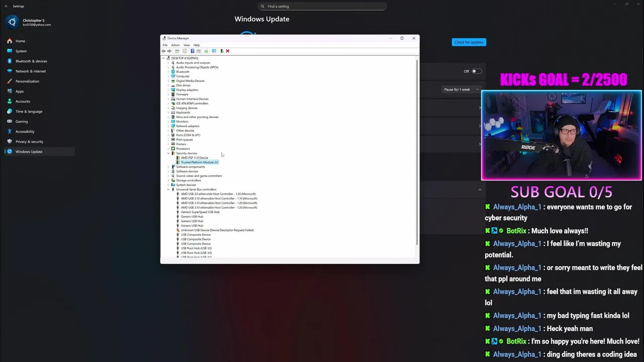The width and height of the screenshot is (644, 362).
Task: Open the View menu in Device Manager
Action: (x=187, y=45)
